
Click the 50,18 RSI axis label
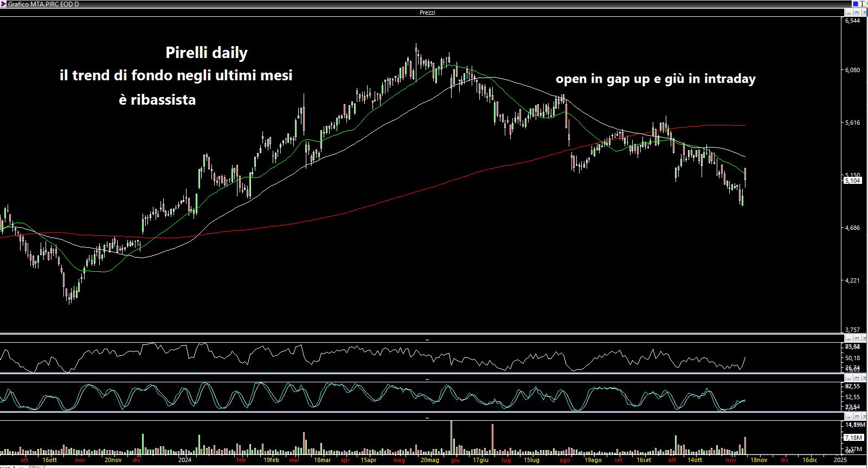coord(852,358)
